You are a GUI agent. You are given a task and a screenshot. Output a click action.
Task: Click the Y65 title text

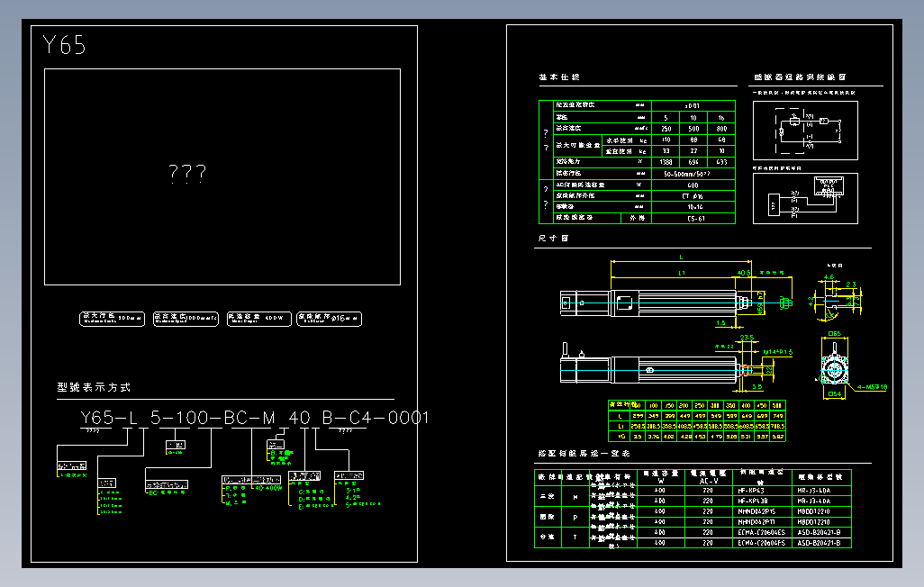64,45
